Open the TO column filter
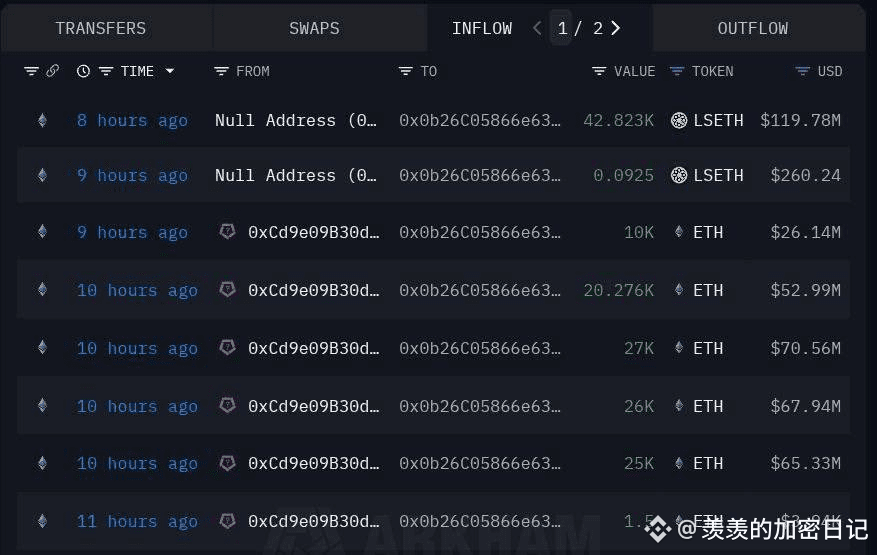This screenshot has height=555, width=877. coord(406,71)
